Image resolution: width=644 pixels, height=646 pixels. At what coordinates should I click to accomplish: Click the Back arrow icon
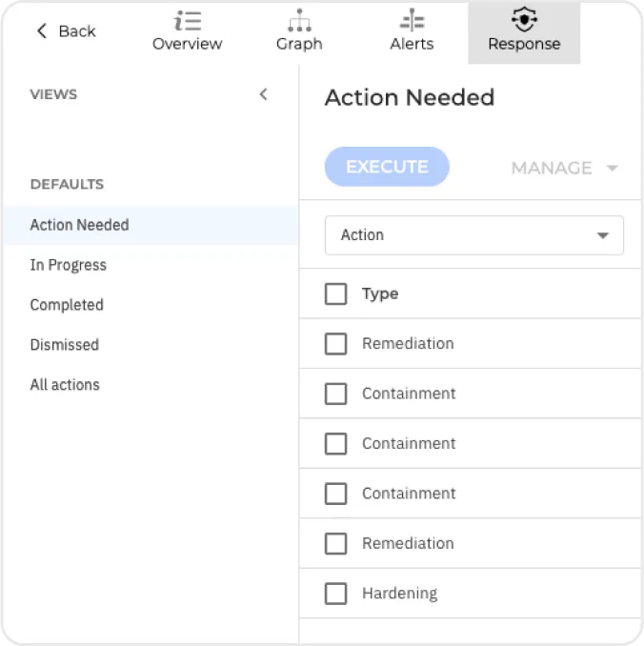pos(42,31)
